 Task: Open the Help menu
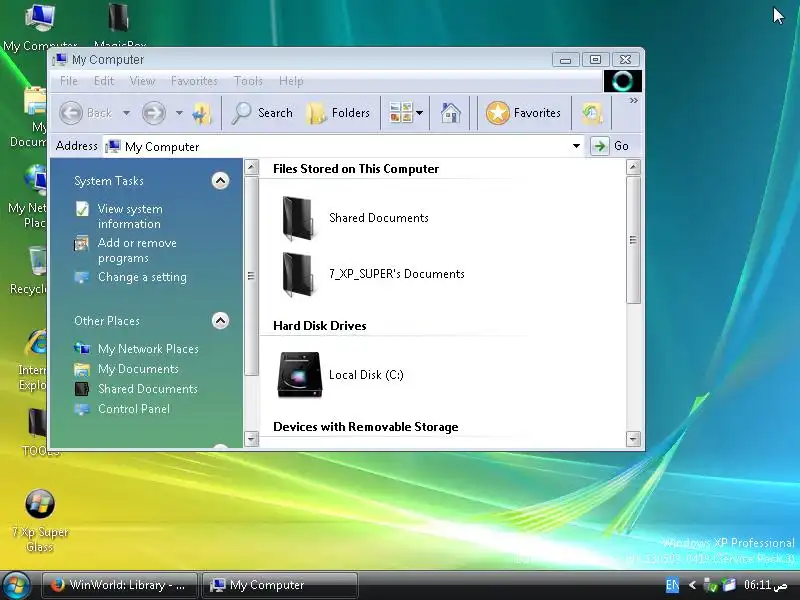pos(291,81)
